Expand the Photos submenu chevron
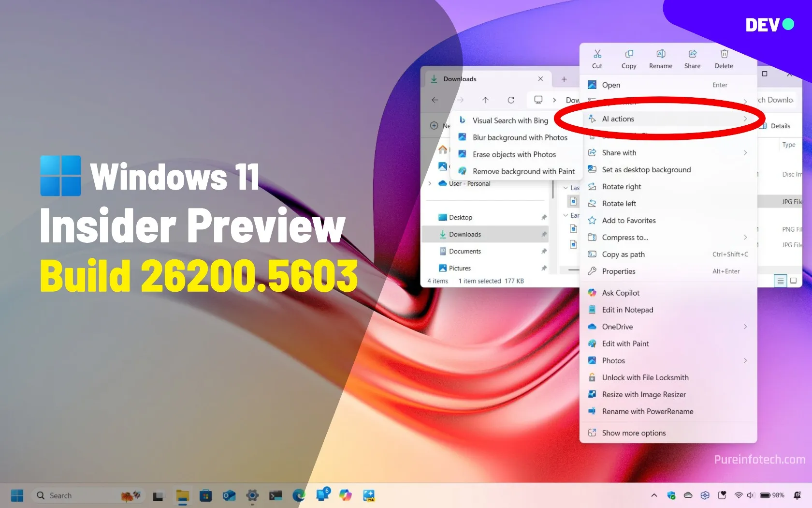This screenshot has width=812, height=508. point(745,360)
